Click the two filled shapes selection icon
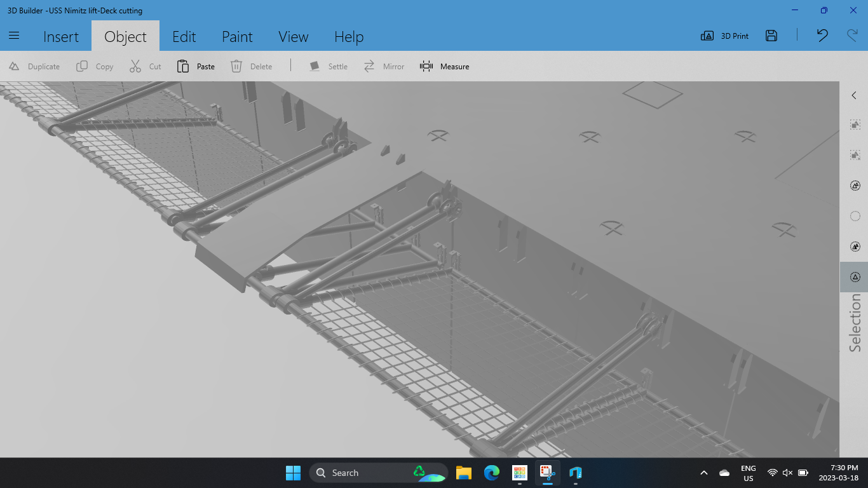Screen dimensions: 868x488 coord(855,247)
